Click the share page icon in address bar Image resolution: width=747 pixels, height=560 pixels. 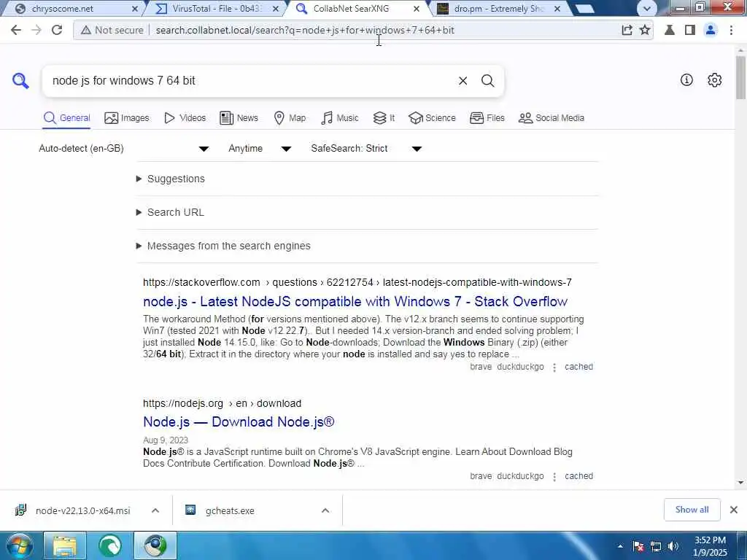[627, 30]
